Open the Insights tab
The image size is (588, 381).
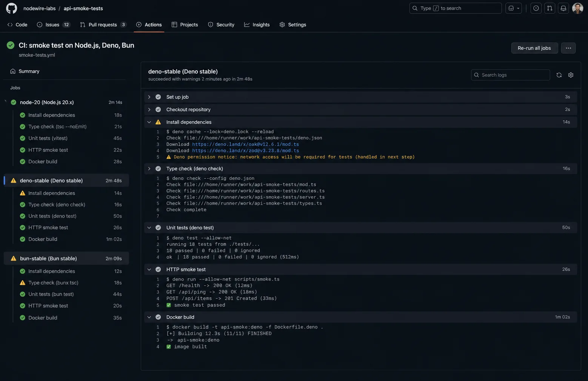click(x=257, y=25)
